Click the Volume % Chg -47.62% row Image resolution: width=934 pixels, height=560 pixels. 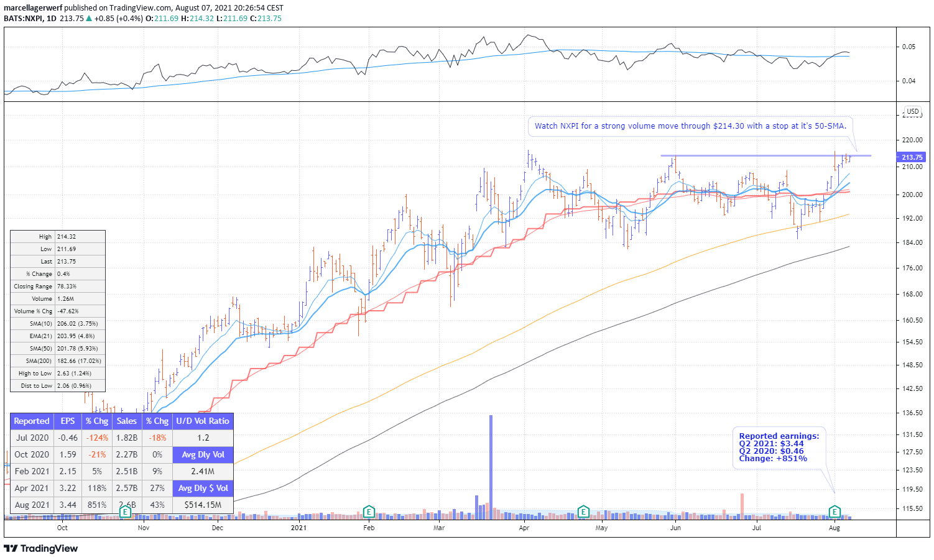click(x=58, y=311)
